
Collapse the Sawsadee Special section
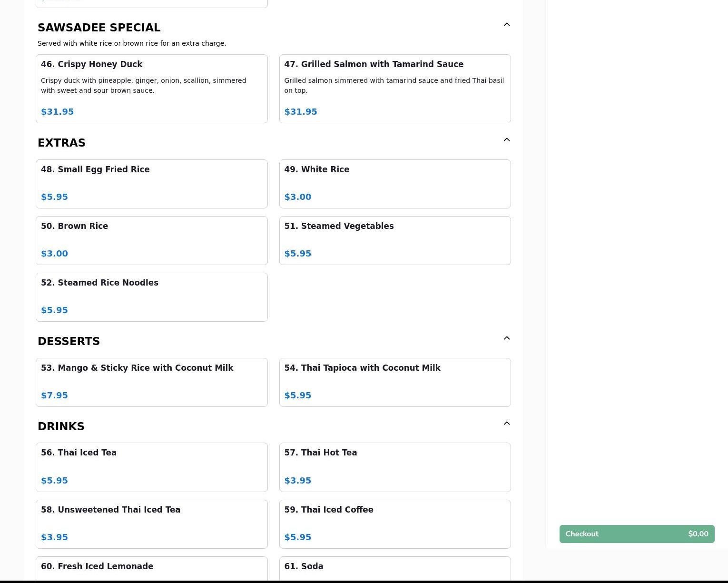pyautogui.click(x=506, y=25)
